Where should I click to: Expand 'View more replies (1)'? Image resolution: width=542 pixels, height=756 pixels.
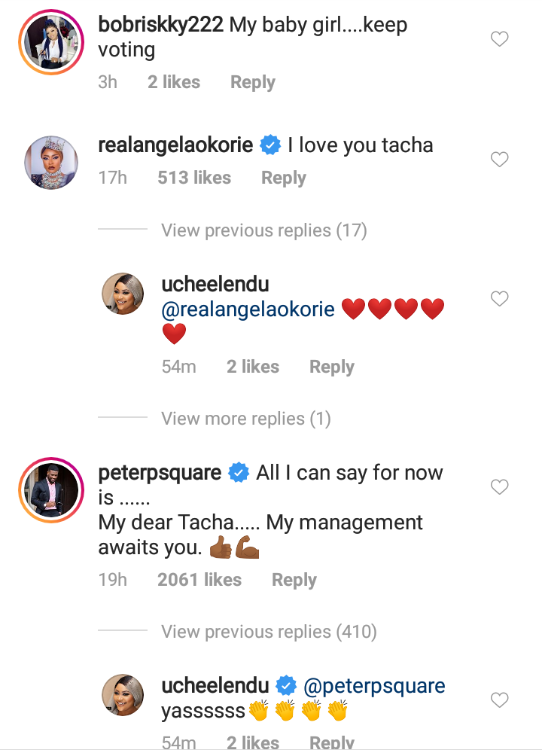coord(245,419)
